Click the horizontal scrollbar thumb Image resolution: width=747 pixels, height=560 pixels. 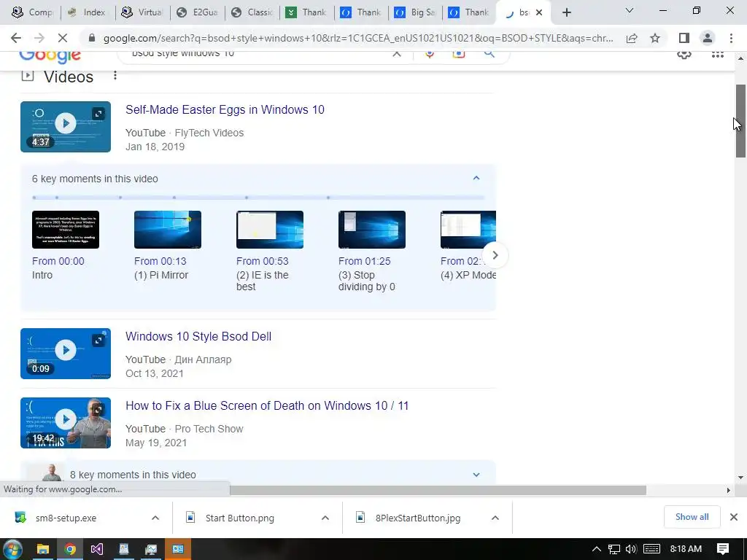tap(438, 490)
